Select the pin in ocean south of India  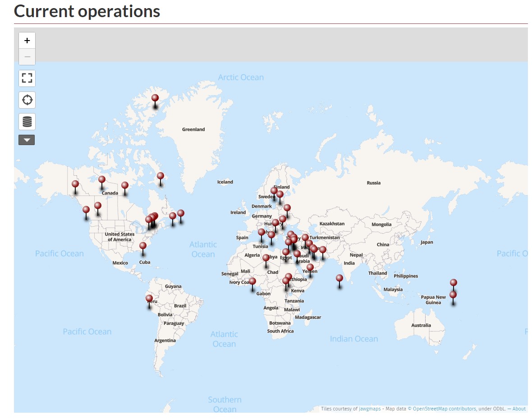pyautogui.click(x=339, y=278)
